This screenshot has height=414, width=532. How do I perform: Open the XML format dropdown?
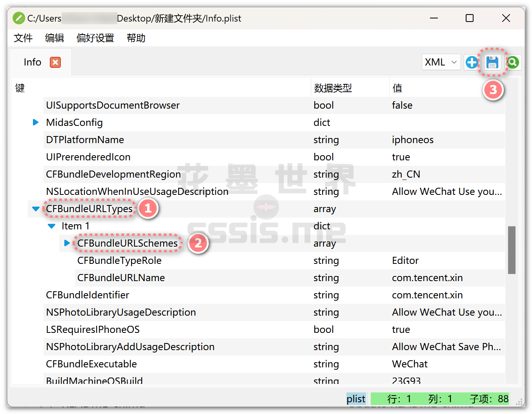pyautogui.click(x=441, y=62)
